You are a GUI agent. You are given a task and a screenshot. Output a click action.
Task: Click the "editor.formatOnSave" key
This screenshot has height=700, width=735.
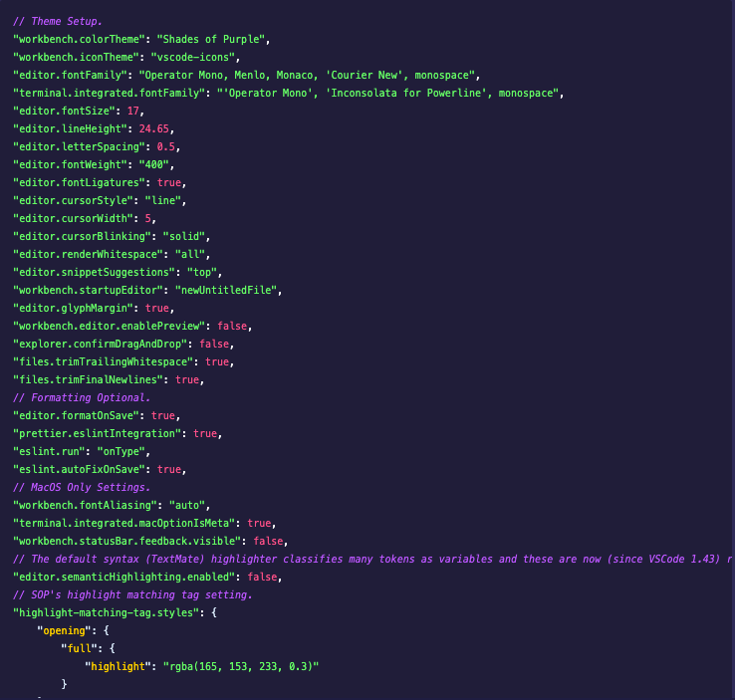click(76, 415)
